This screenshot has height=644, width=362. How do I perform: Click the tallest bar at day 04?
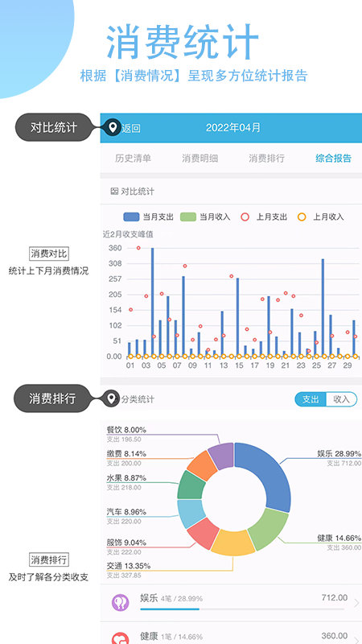pyautogui.click(x=153, y=302)
